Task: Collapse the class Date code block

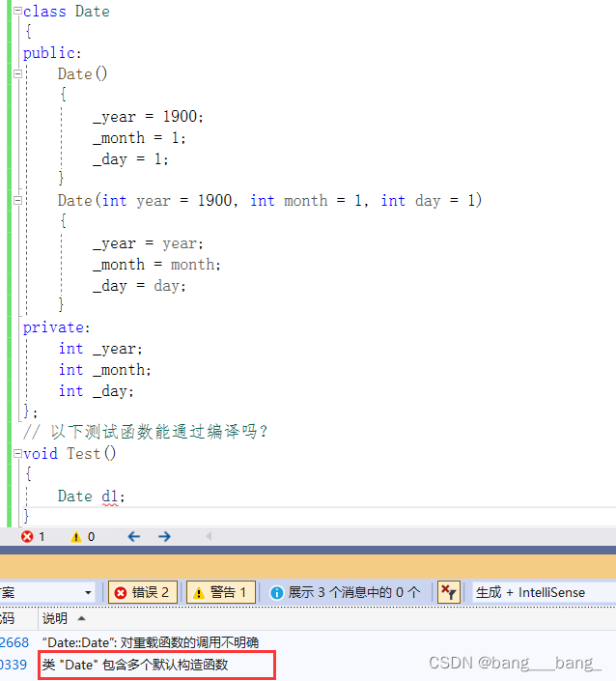Action: point(17,11)
